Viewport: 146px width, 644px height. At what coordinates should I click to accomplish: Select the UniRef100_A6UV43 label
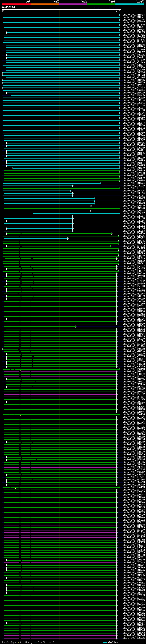[x=133, y=590]
